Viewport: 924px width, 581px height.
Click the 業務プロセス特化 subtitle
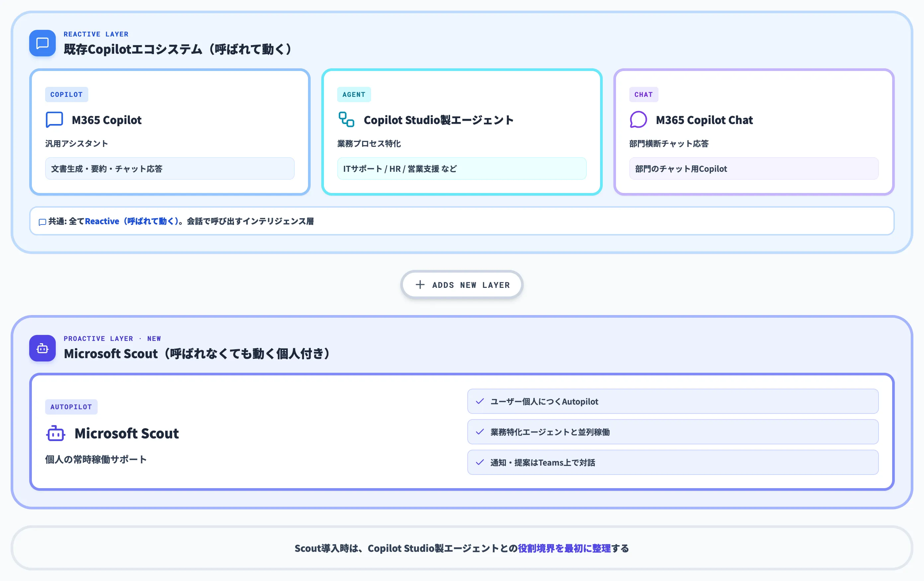pos(369,144)
